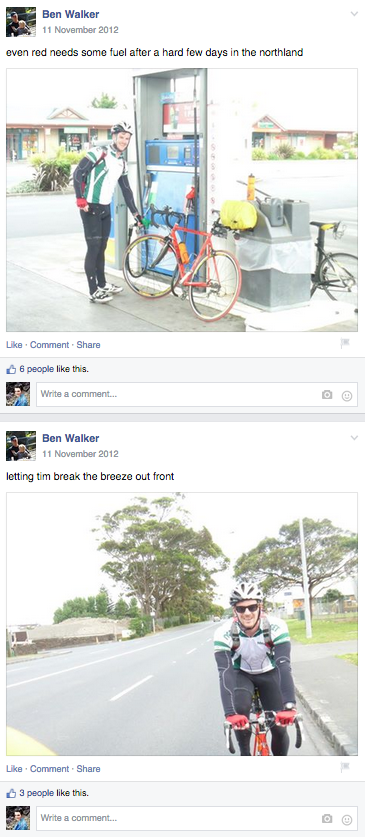Click camera icon in second comment box
Viewport: 365px width, 837px height.
[x=327, y=818]
